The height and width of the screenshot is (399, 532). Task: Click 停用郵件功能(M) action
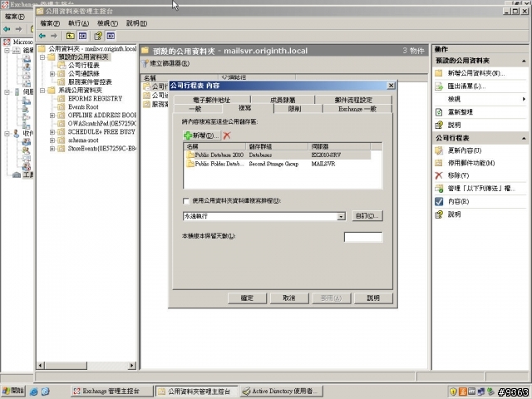pyautogui.click(x=471, y=163)
